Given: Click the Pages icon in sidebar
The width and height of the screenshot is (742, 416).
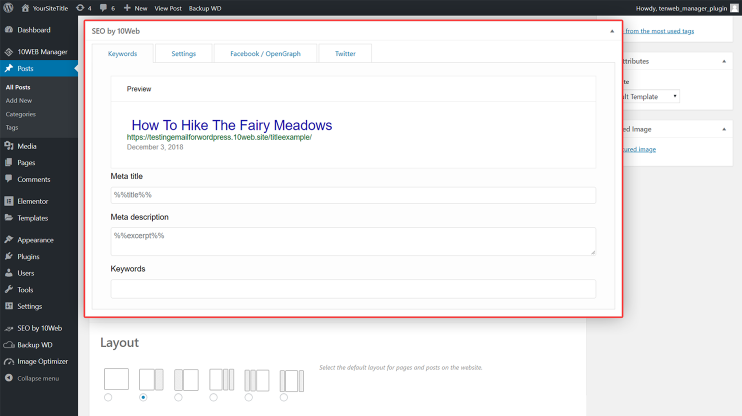Looking at the screenshot, I should [x=9, y=162].
